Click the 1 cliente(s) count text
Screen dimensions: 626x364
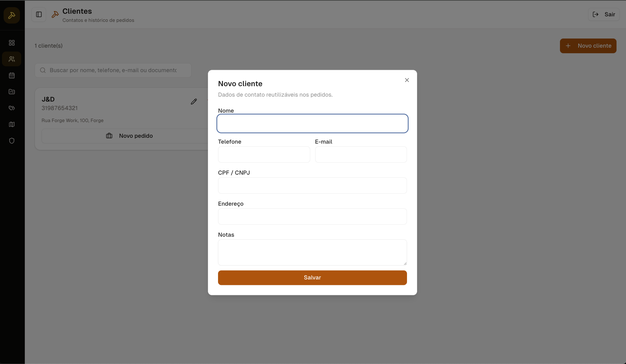[x=49, y=46]
